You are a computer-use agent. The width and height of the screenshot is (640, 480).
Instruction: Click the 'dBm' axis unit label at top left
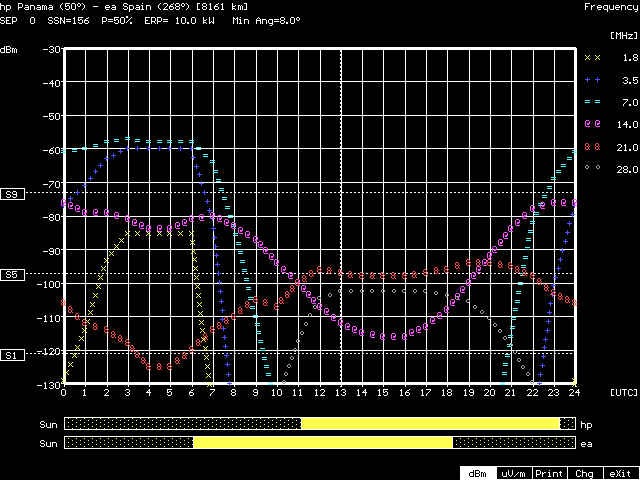coord(9,51)
